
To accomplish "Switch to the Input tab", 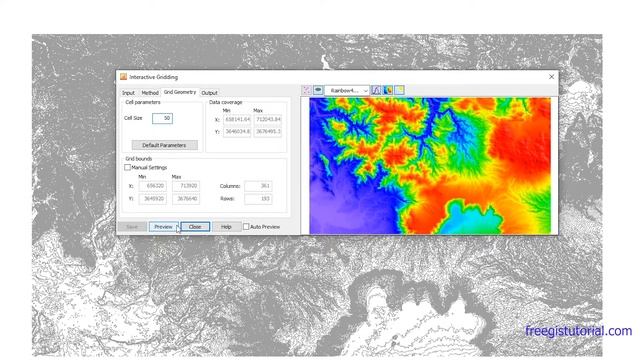I will [128, 93].
